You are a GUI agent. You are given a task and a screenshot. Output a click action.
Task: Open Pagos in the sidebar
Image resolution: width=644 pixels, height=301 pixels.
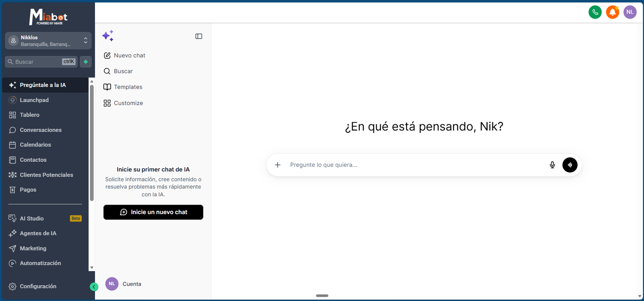45,190
